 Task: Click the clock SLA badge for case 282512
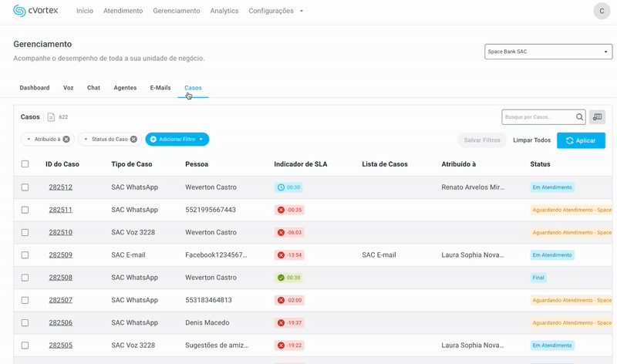[288, 187]
